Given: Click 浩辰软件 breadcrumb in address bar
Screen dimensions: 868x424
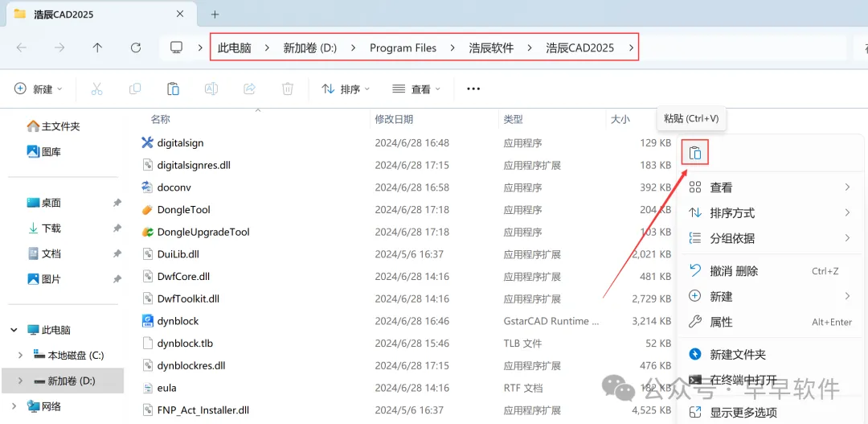Looking at the screenshot, I should tap(492, 48).
